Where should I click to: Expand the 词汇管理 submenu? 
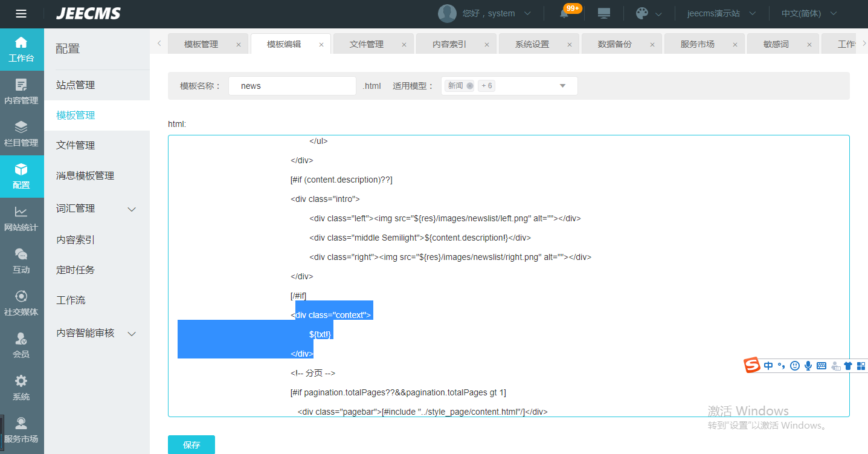coord(132,209)
